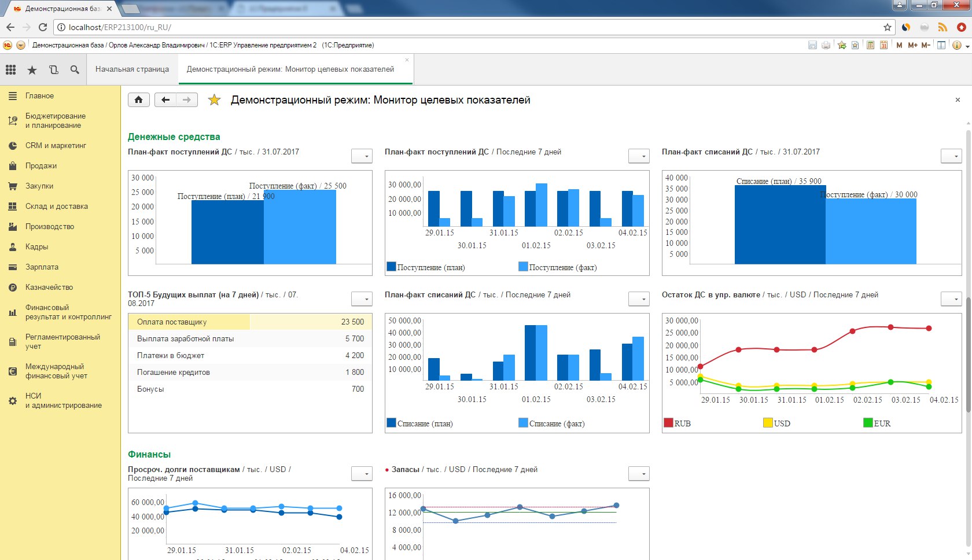The height and width of the screenshot is (560, 972).
Task: Switch to Начальная страница tab
Action: pyautogui.click(x=132, y=69)
